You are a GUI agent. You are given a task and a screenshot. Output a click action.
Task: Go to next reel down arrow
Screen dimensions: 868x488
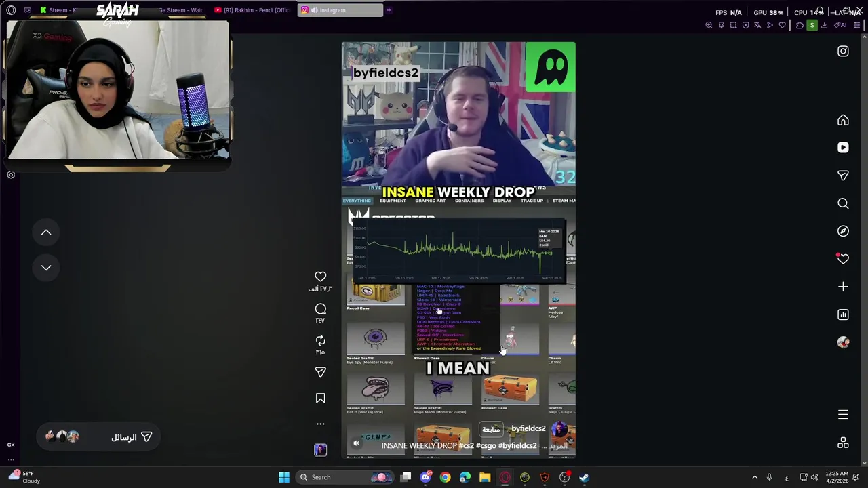(46, 268)
